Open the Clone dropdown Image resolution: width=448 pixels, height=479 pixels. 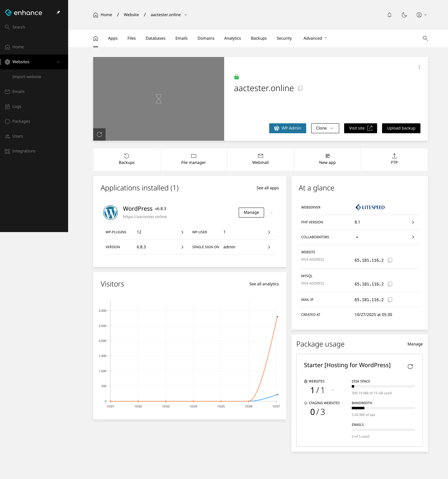325,128
